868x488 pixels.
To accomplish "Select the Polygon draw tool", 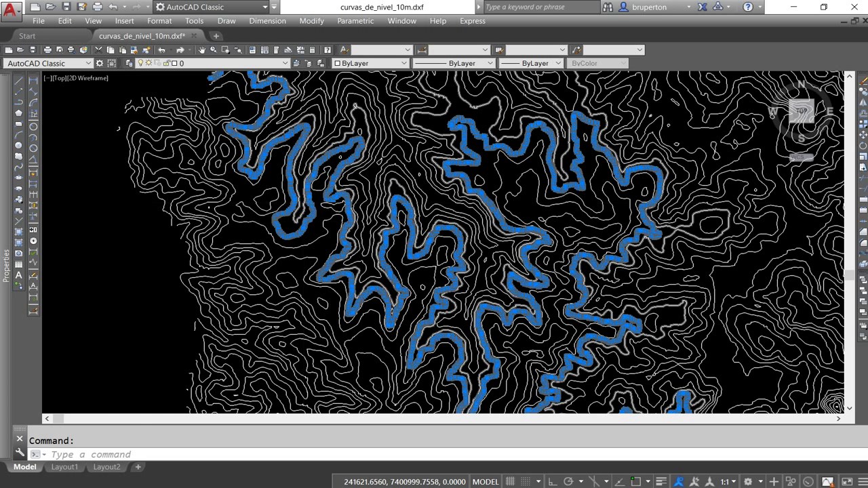I will coord(18,113).
